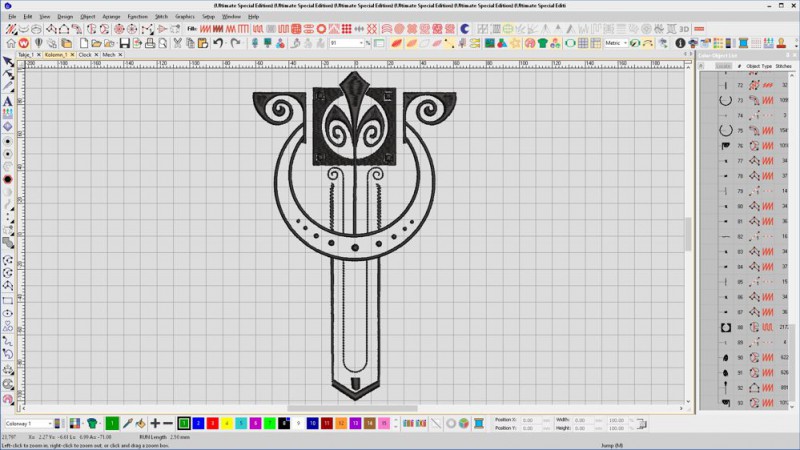The image size is (800, 450).
Task: Select the ellipse shape tool
Action: 8,313
